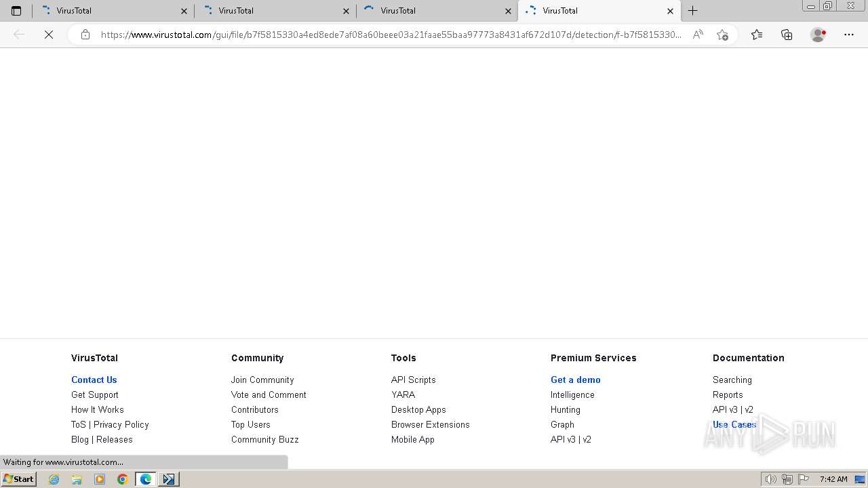The width and height of the screenshot is (868, 488).
Task: Open File Explorer from taskbar
Action: 77,479
